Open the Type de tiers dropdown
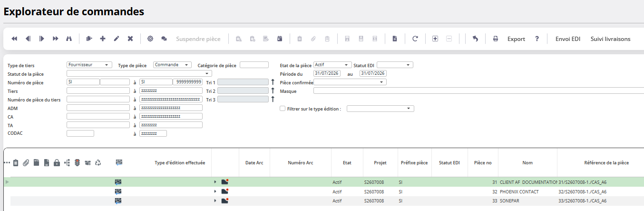The image size is (644, 211). [89, 65]
